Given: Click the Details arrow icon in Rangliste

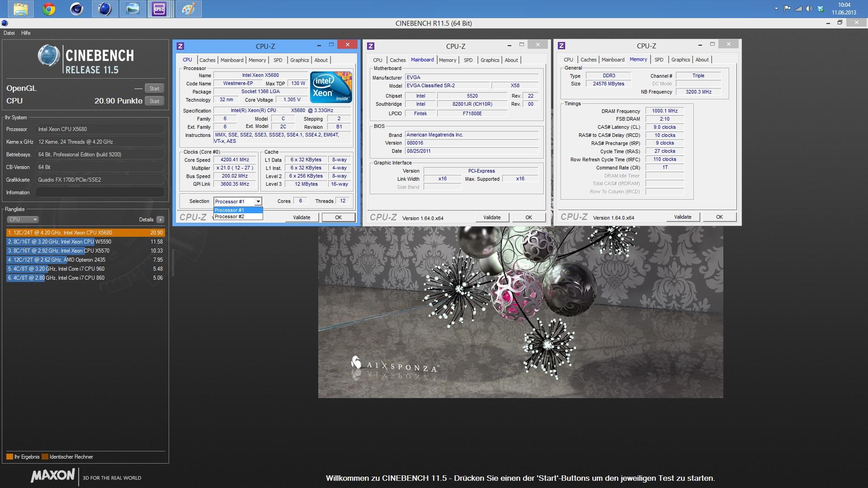Looking at the screenshot, I should tap(160, 220).
